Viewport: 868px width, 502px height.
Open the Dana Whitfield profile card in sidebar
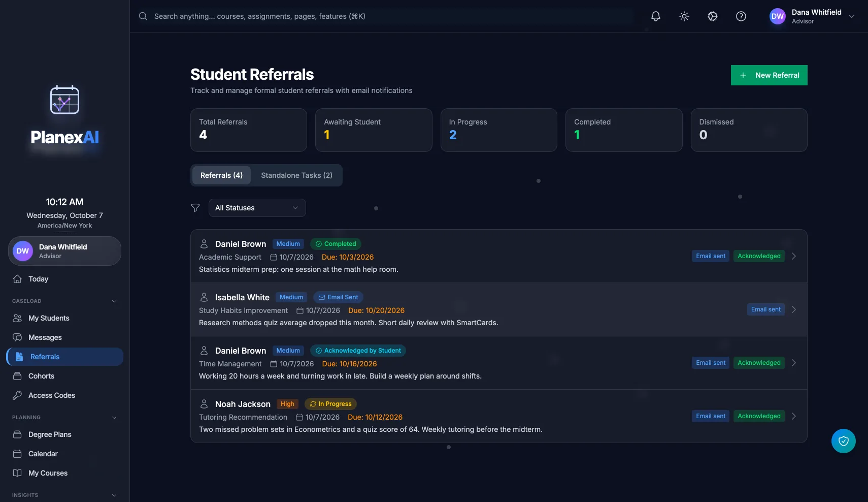coord(64,251)
